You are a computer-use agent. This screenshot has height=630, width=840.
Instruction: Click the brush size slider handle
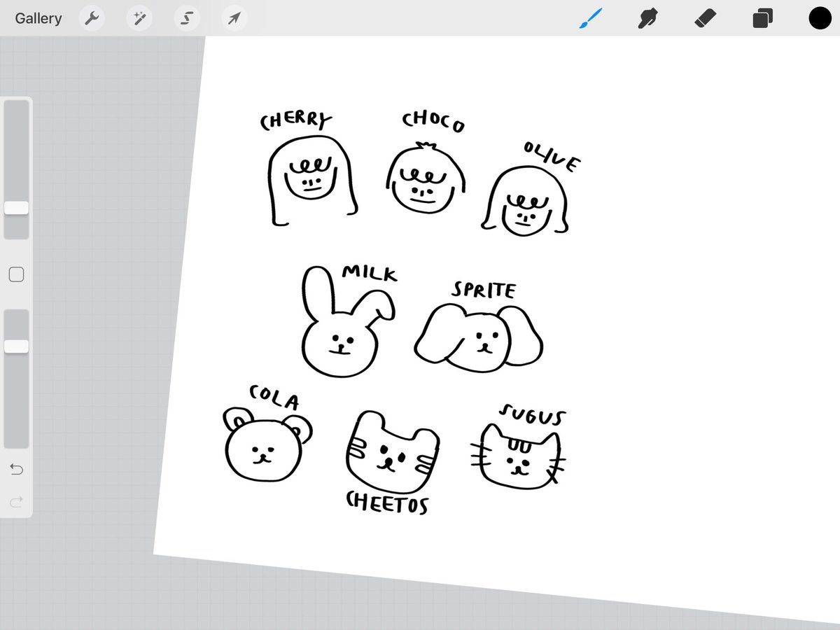click(16, 208)
